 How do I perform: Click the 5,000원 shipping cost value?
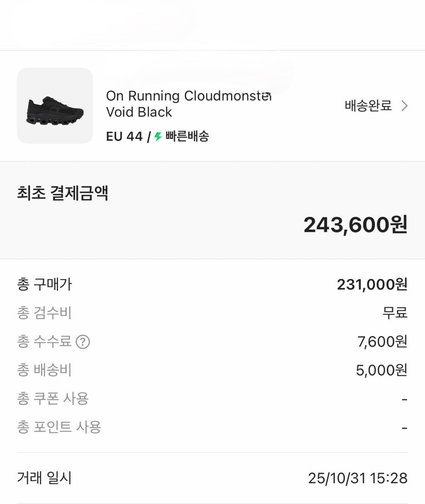381,370
